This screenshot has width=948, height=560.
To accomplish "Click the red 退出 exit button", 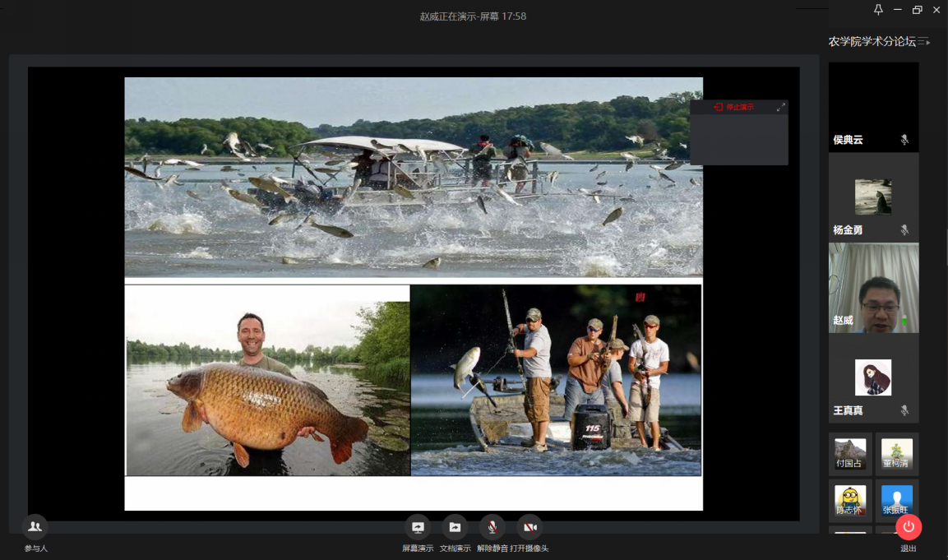I will 909,527.
